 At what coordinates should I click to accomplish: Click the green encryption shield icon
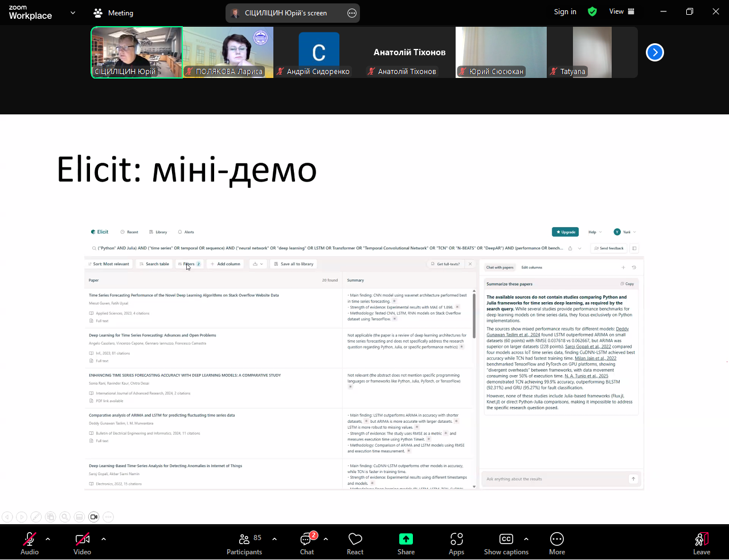(x=592, y=11)
